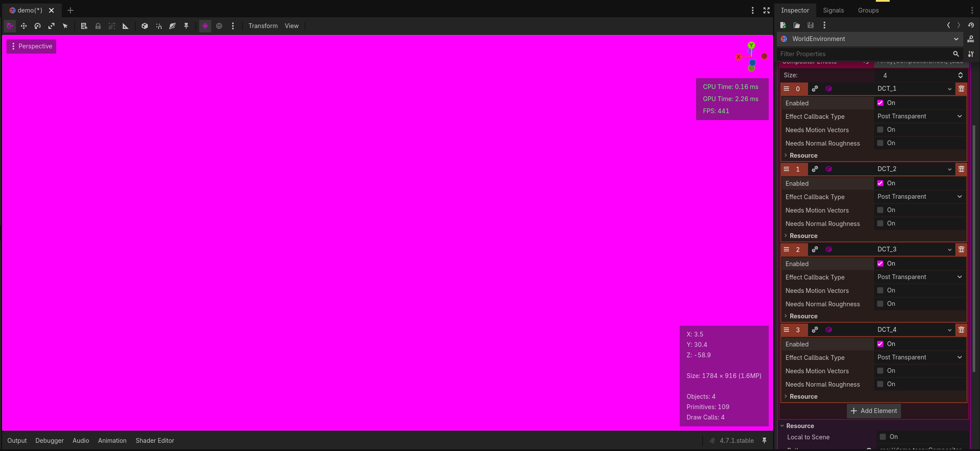Go to previous edited object arrow
The height and width of the screenshot is (451, 980).
[x=948, y=25]
